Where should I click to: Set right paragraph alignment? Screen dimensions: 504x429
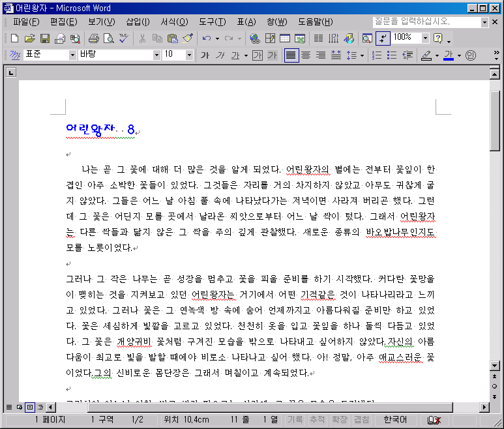tap(321, 55)
